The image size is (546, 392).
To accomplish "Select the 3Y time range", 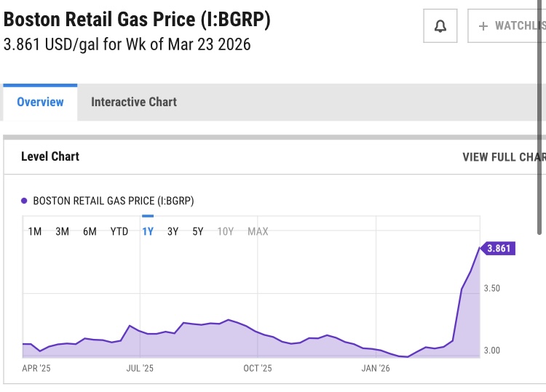I will (x=173, y=231).
